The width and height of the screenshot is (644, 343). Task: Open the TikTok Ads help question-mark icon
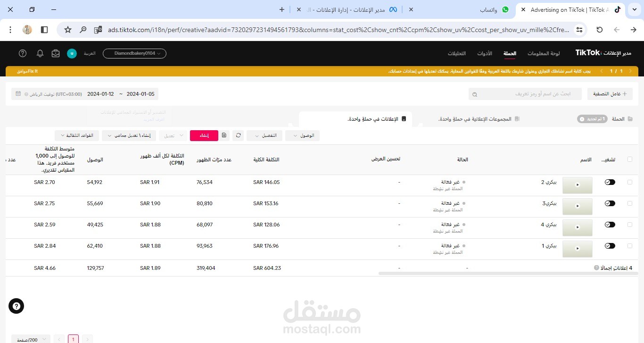pos(23,53)
